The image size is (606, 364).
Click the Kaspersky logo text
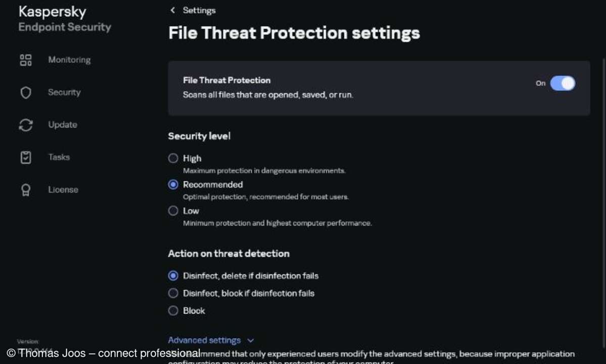(x=52, y=12)
